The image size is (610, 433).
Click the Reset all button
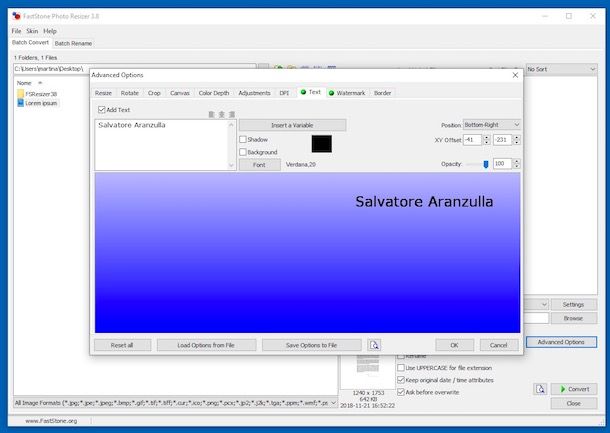122,345
